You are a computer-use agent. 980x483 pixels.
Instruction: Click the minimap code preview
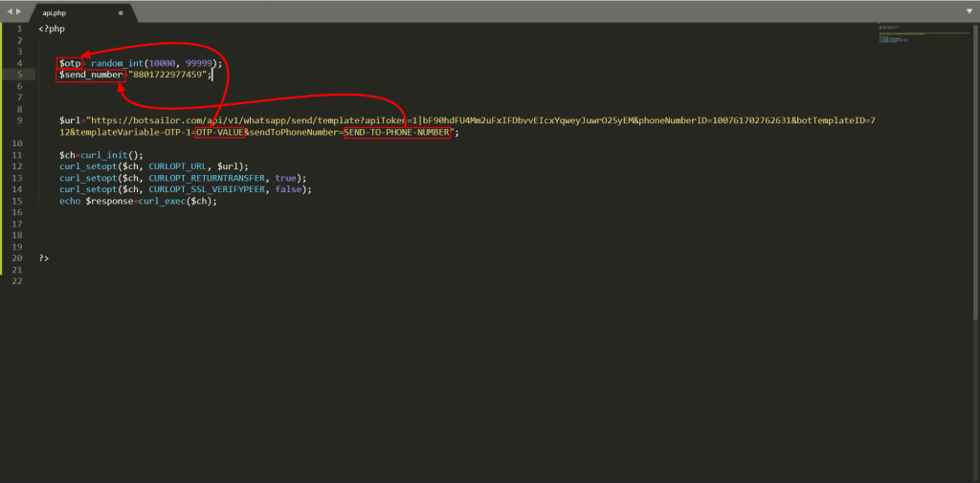pyautogui.click(x=909, y=34)
